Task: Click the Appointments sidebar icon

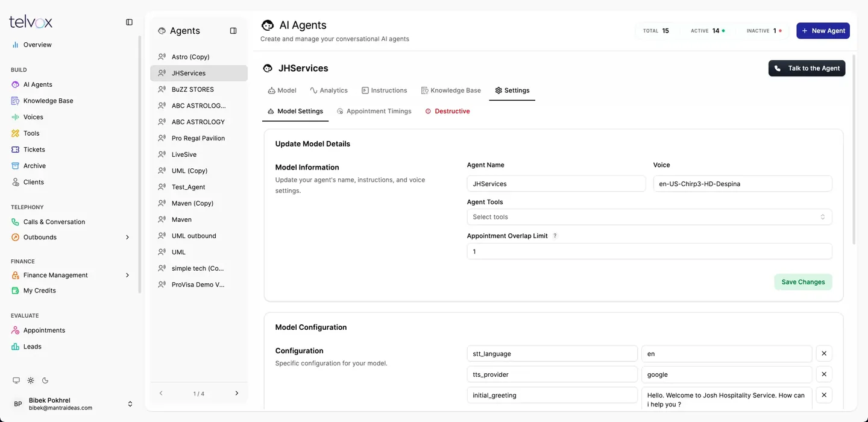Action: click(16, 330)
